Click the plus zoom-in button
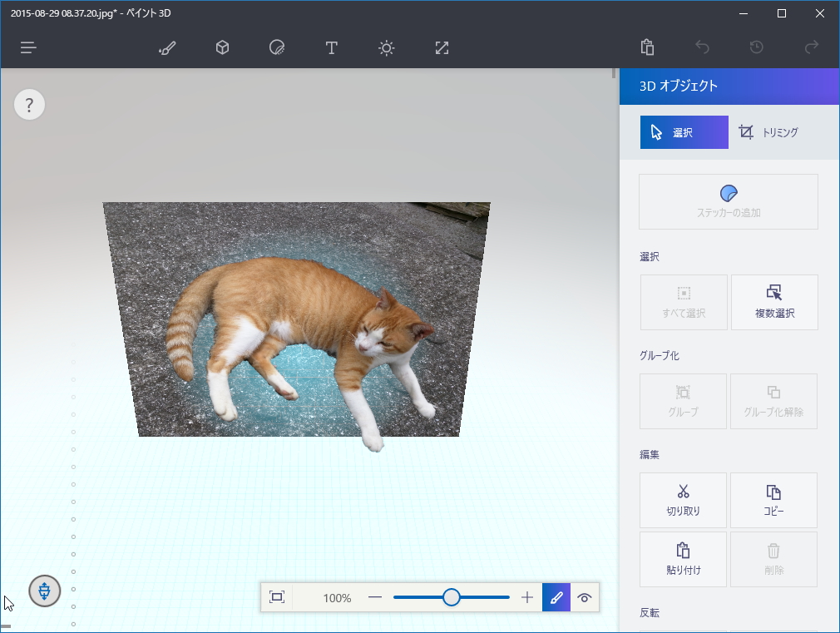 point(526,597)
